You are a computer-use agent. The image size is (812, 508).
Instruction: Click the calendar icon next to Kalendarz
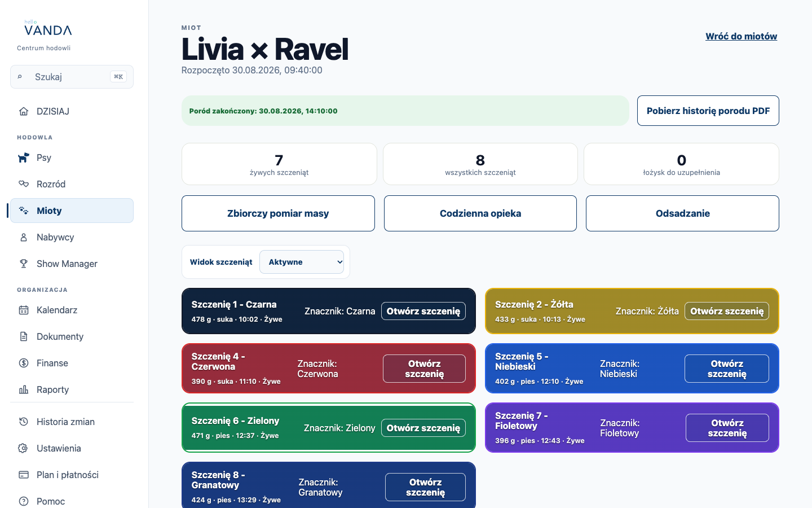[x=24, y=310]
